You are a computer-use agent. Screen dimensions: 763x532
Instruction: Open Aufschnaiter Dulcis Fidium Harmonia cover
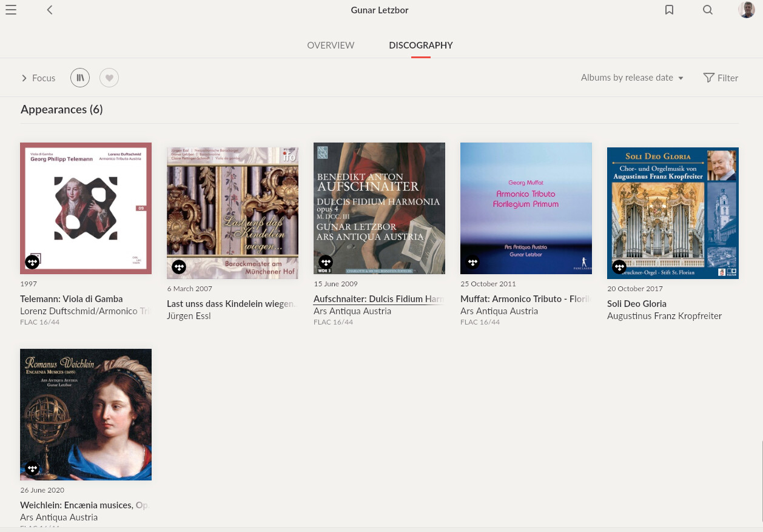coord(379,208)
